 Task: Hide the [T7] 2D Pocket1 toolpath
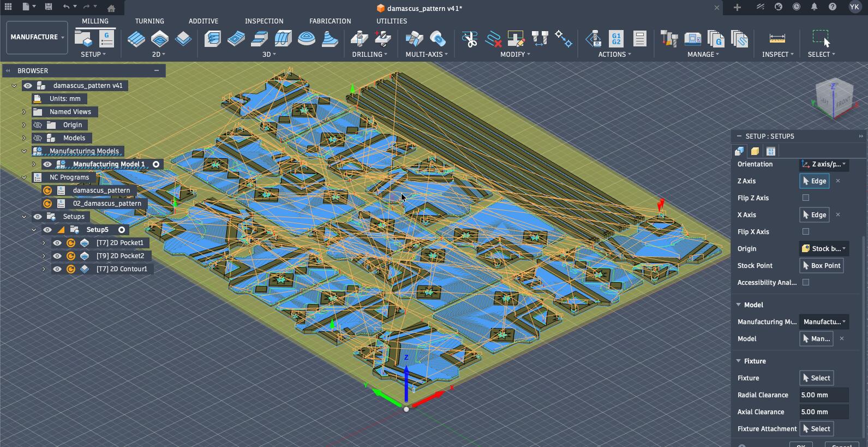pos(57,243)
